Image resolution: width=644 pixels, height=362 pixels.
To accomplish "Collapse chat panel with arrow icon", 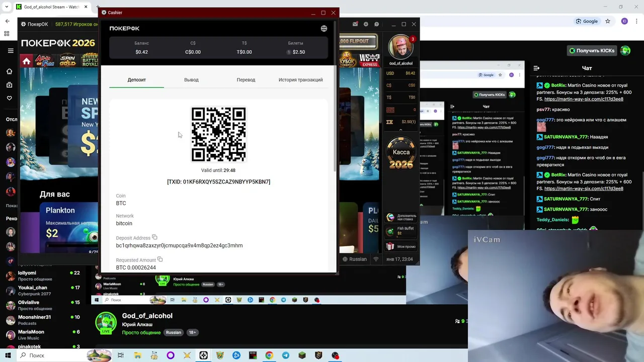I will click(536, 68).
